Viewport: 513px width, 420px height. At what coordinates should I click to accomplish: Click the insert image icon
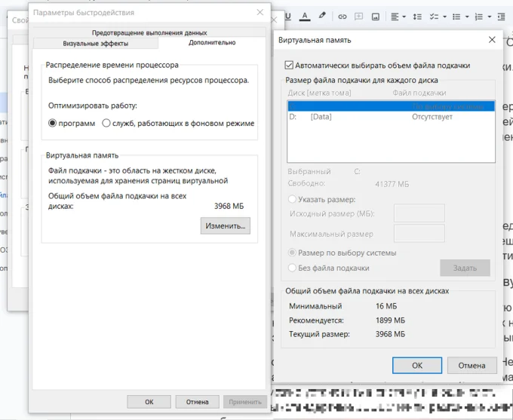[x=376, y=17]
